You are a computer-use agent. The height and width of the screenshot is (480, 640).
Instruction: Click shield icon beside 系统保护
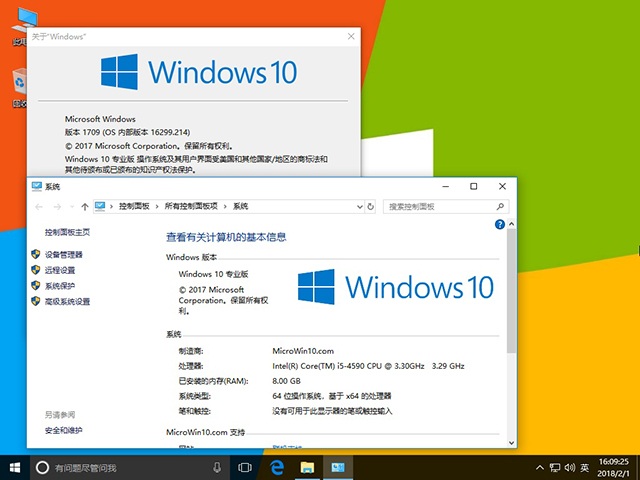point(36,285)
